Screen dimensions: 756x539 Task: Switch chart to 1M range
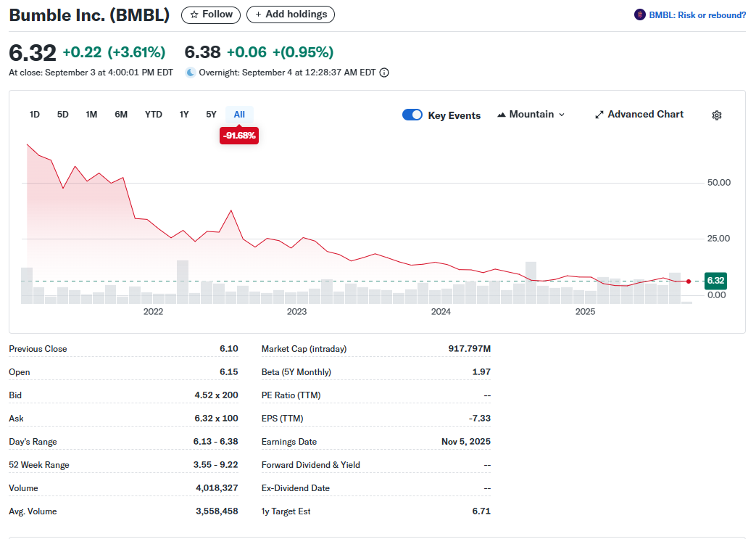[x=91, y=115]
